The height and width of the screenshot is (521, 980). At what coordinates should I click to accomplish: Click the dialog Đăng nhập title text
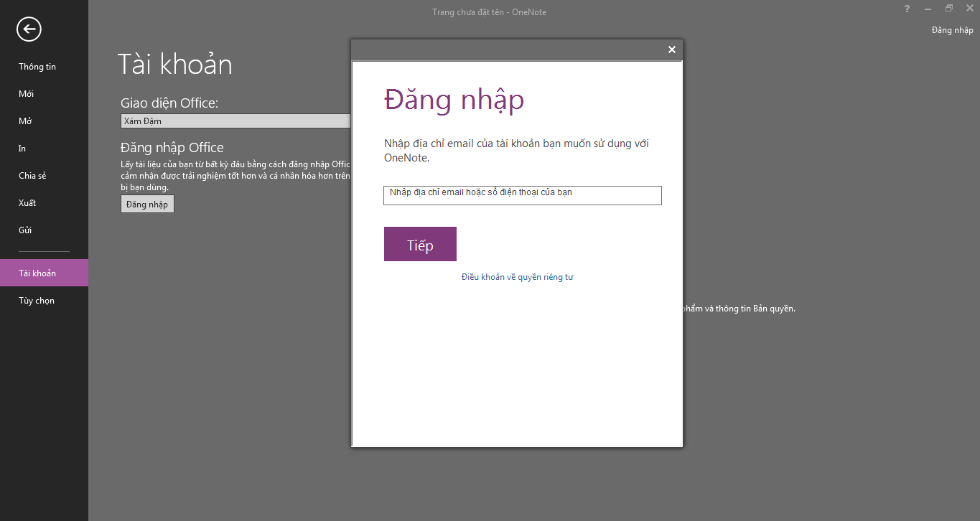pyautogui.click(x=454, y=100)
